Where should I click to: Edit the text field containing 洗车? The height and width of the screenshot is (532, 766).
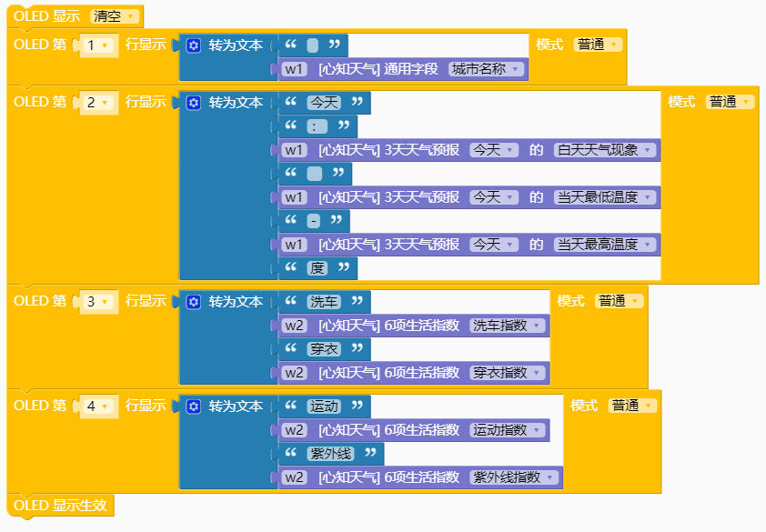324,301
